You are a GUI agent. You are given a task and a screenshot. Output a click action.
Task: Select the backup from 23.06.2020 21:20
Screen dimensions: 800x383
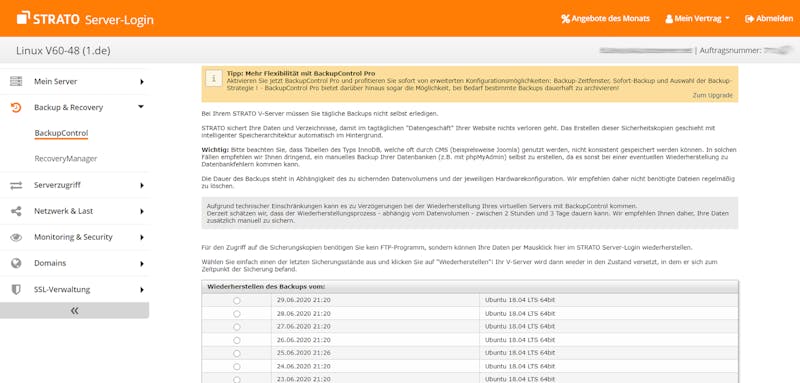(x=237, y=380)
